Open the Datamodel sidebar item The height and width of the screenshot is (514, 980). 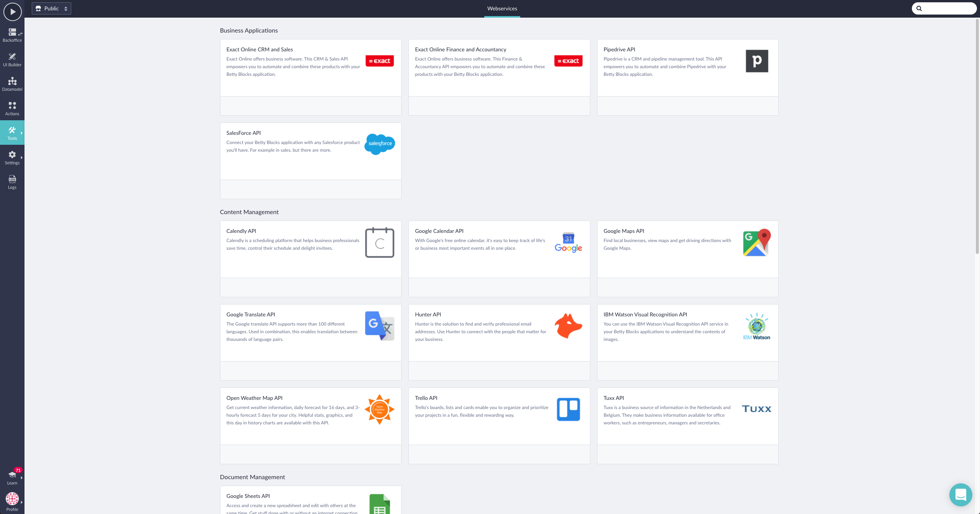click(12, 84)
